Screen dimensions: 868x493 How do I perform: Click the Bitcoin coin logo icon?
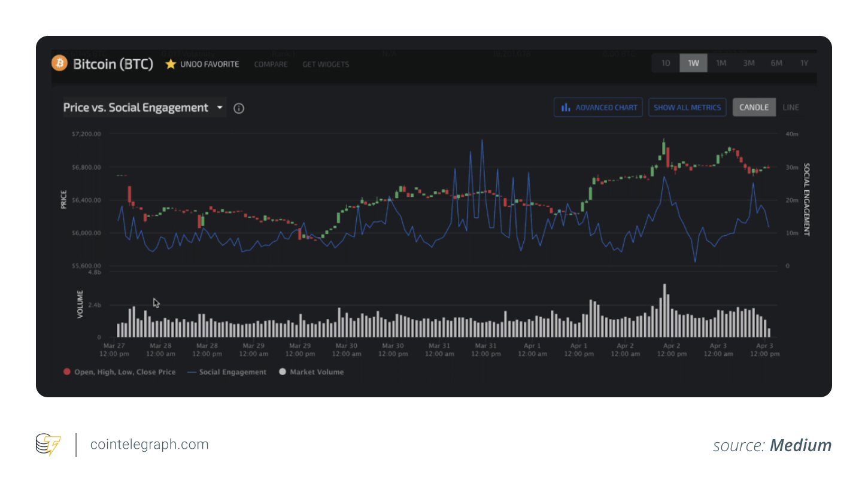[x=60, y=64]
